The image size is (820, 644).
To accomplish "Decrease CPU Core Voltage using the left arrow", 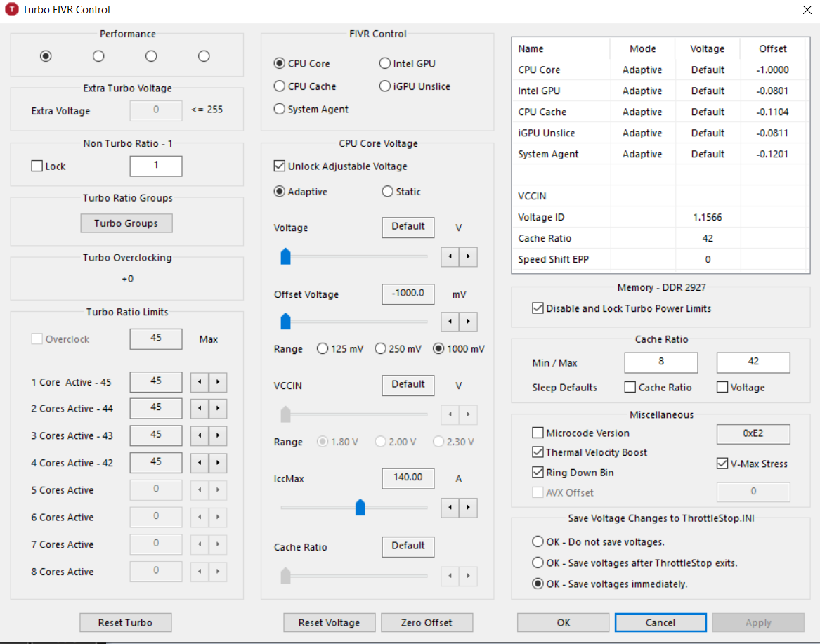I will point(450,257).
